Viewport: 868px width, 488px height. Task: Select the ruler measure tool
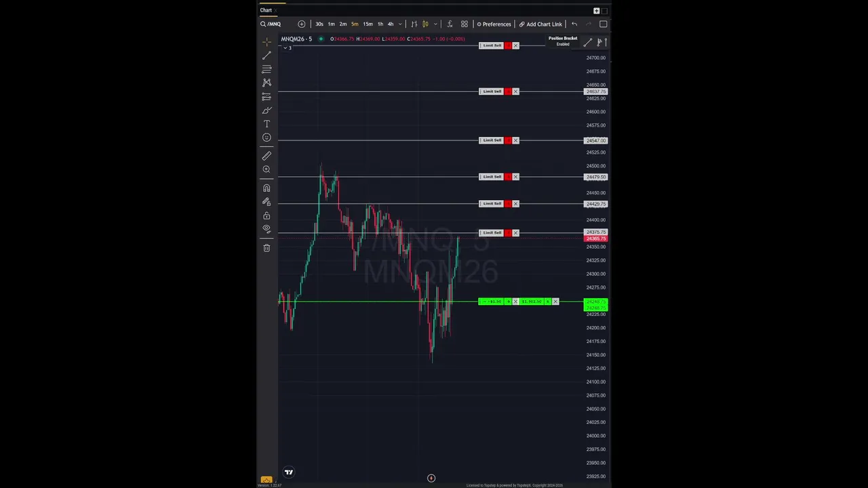267,156
